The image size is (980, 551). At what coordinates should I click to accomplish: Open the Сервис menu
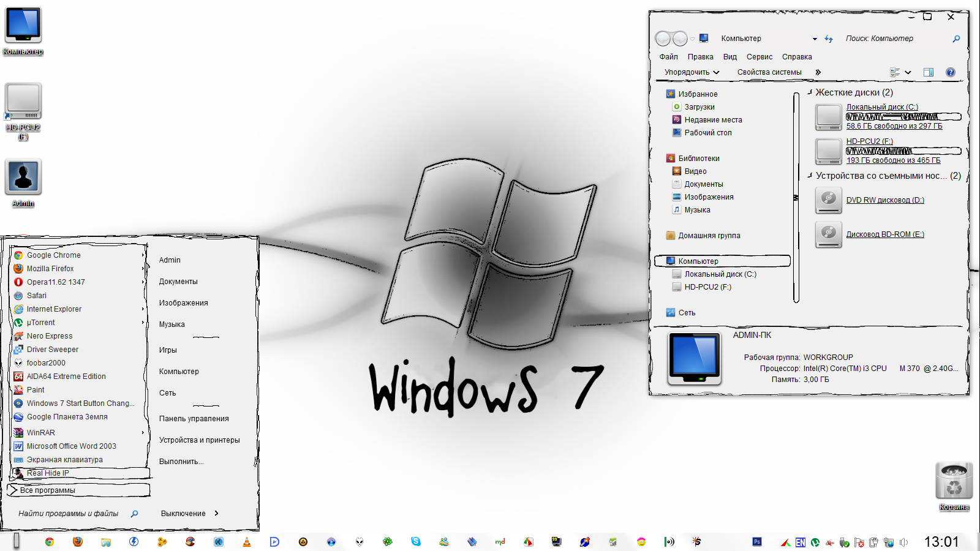coord(759,57)
